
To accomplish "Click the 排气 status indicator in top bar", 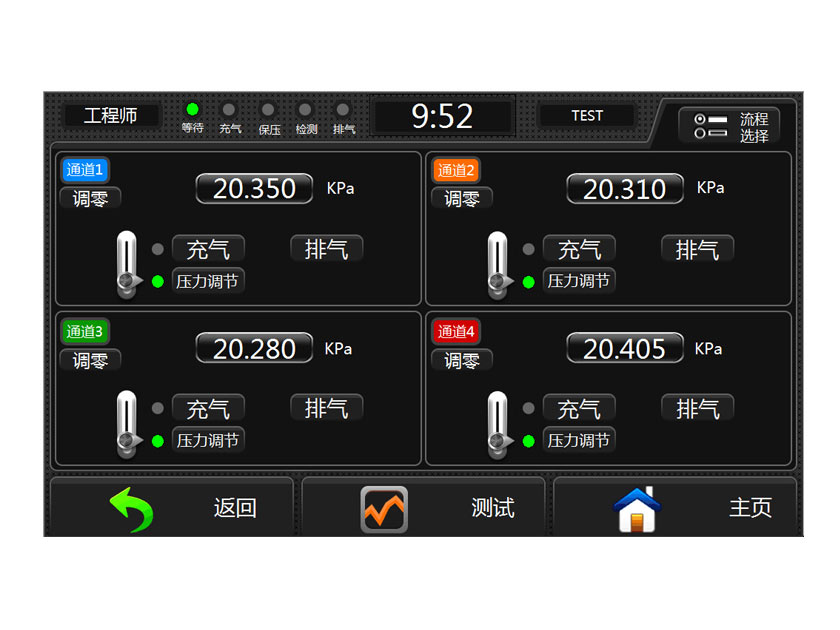I will (x=344, y=110).
